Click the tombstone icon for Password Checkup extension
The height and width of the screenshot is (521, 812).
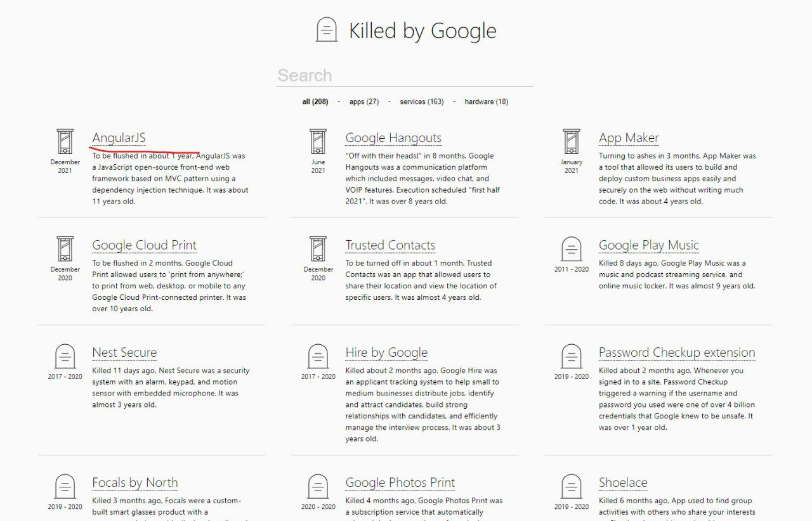[572, 356]
